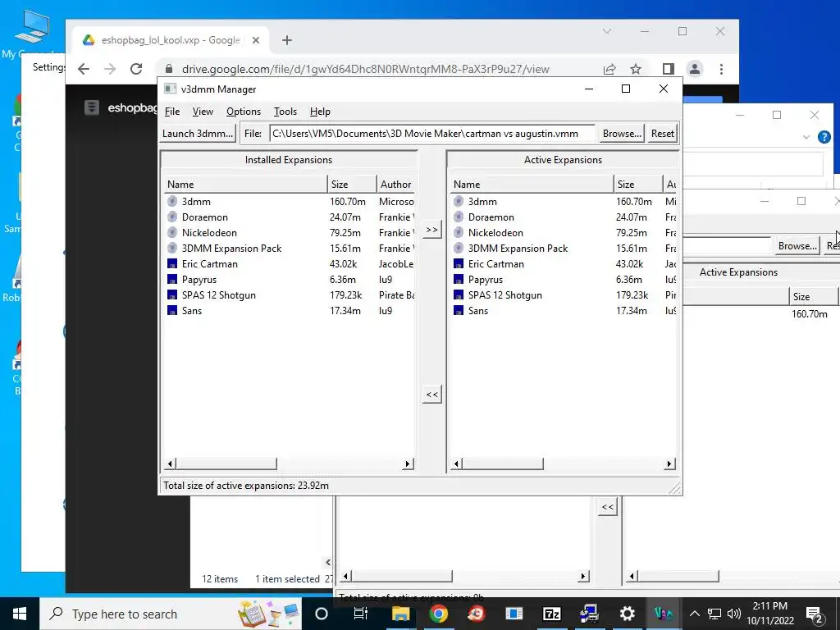Click the SPAS 12 Shotgun icon in Installed Expansions

172,294
